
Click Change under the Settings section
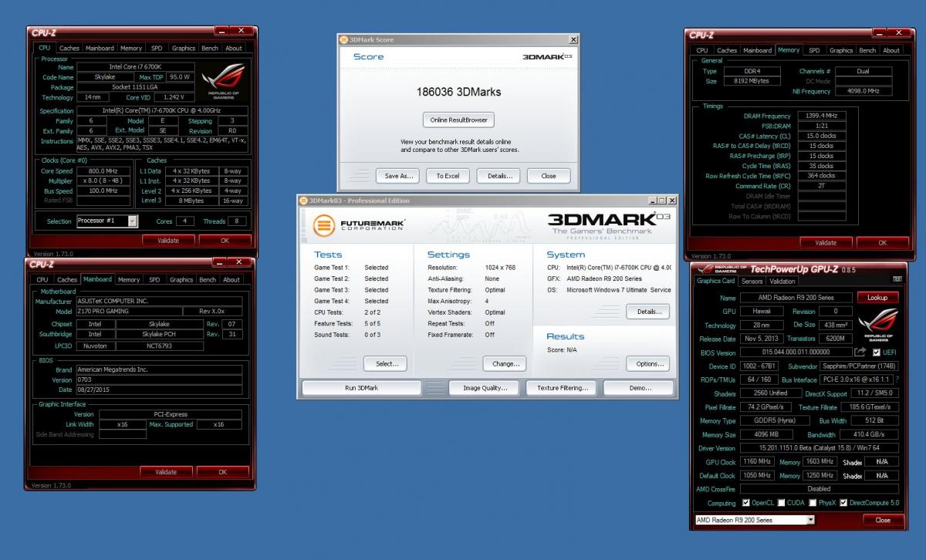tap(505, 363)
